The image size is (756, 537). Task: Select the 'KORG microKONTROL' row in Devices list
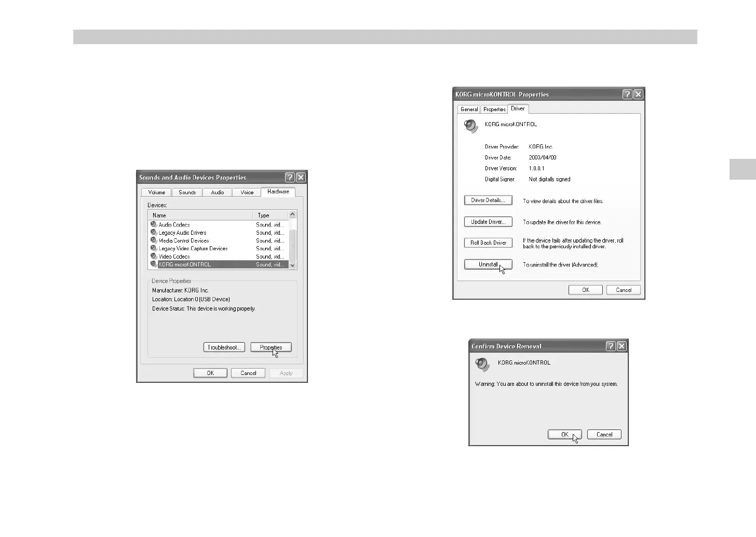point(218,264)
